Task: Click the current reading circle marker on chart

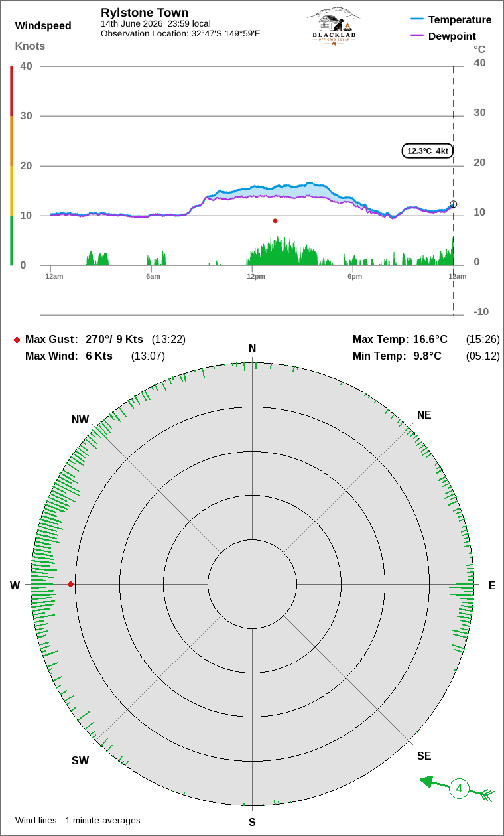Action: click(x=454, y=204)
